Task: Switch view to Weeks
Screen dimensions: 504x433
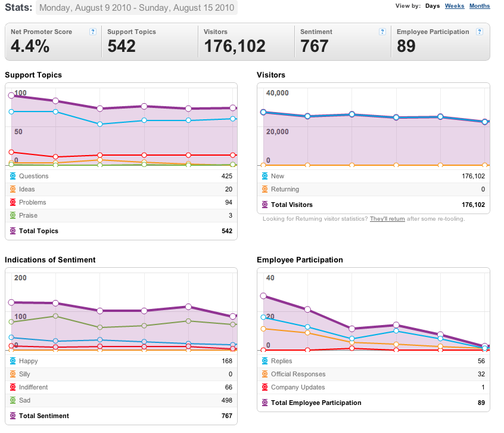Action: click(x=455, y=6)
